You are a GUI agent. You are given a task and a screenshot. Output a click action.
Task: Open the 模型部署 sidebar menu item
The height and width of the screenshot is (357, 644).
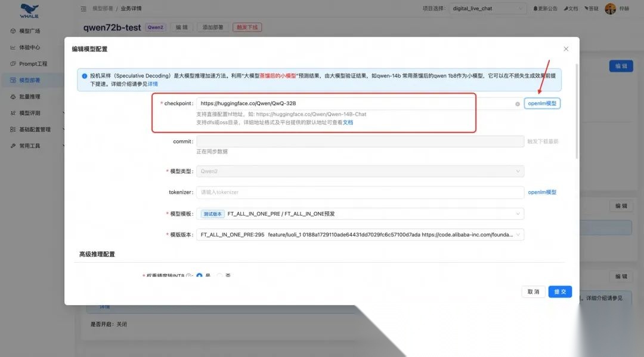[x=32, y=80]
